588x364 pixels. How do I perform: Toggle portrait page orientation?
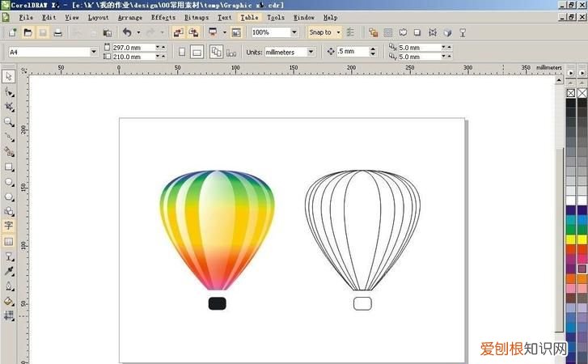click(x=181, y=52)
